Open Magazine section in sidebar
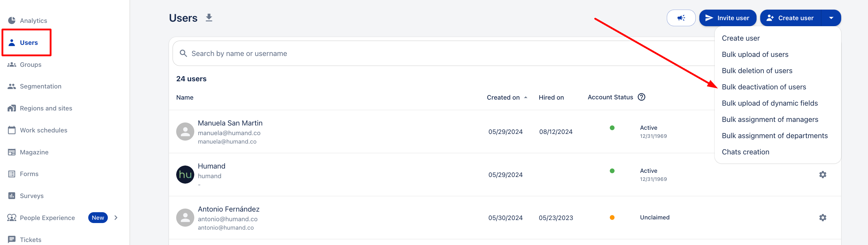 click(x=34, y=152)
